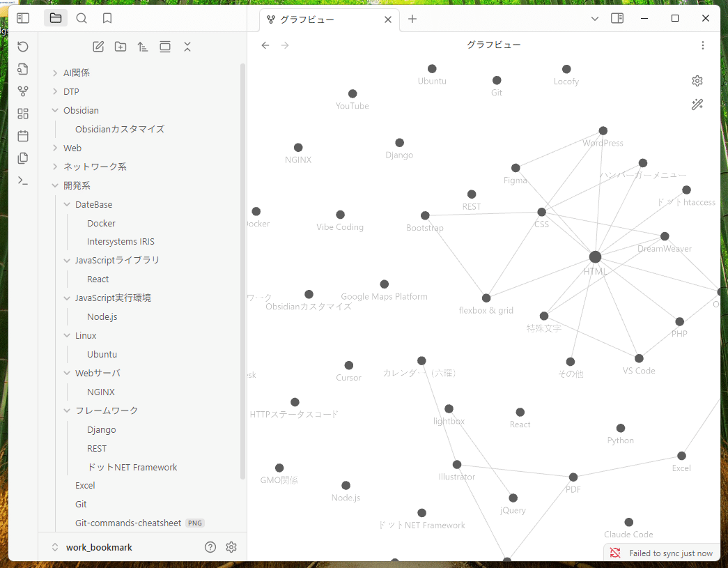This screenshot has height=568, width=728.
Task: Click the Vibe Coding graph node
Action: click(341, 215)
